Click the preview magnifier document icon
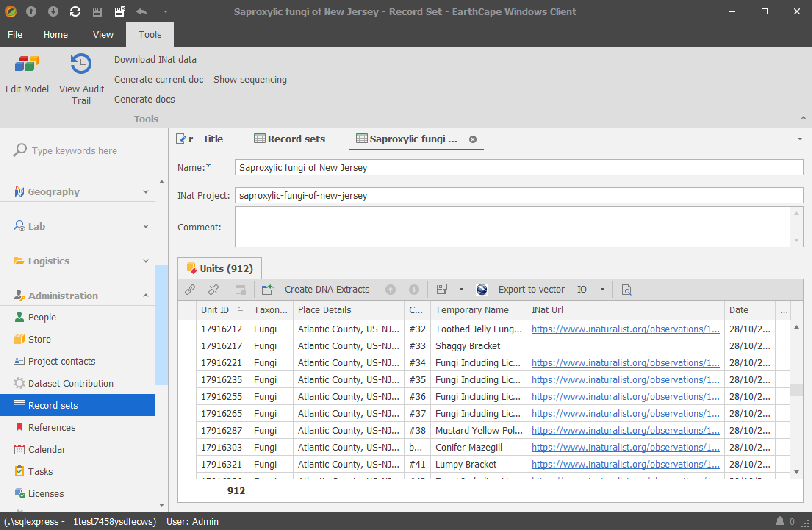The image size is (812, 530). tap(626, 290)
